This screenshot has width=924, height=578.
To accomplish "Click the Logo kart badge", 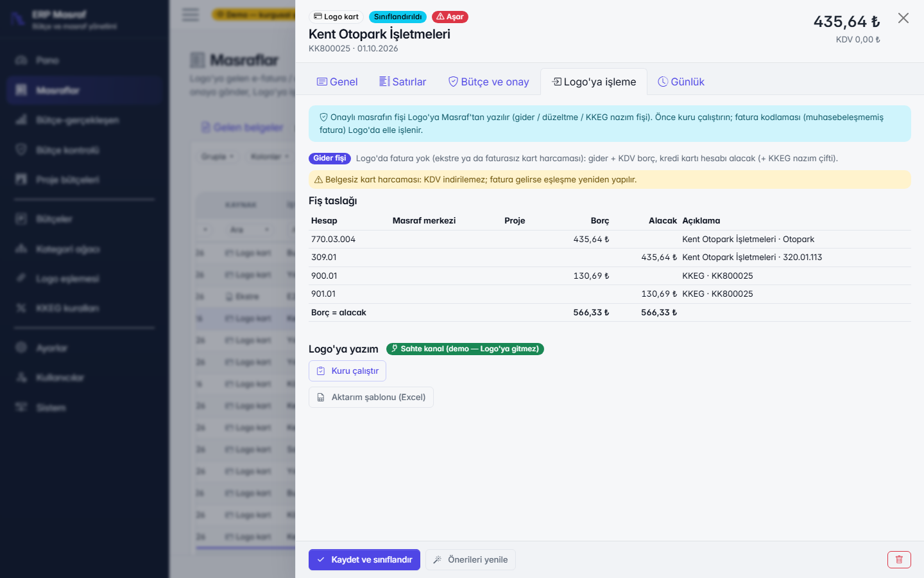I will click(336, 17).
